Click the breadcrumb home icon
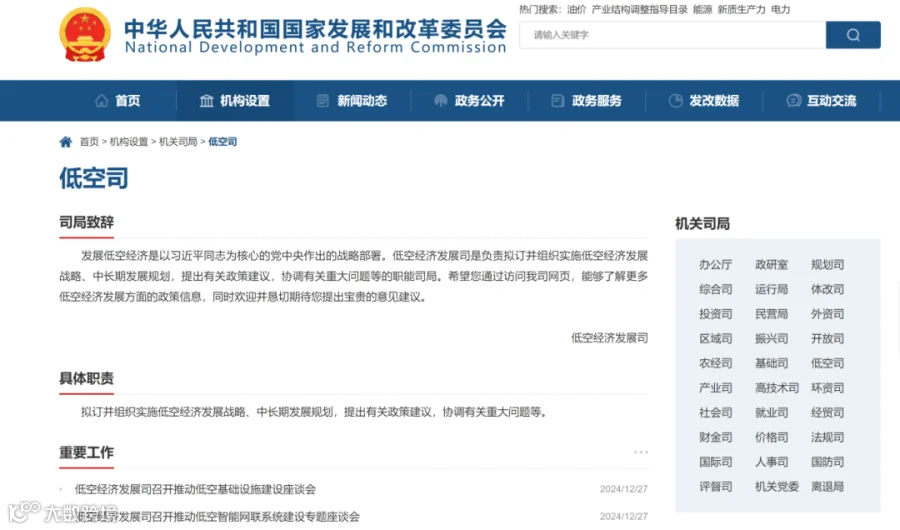 pyautogui.click(x=65, y=142)
